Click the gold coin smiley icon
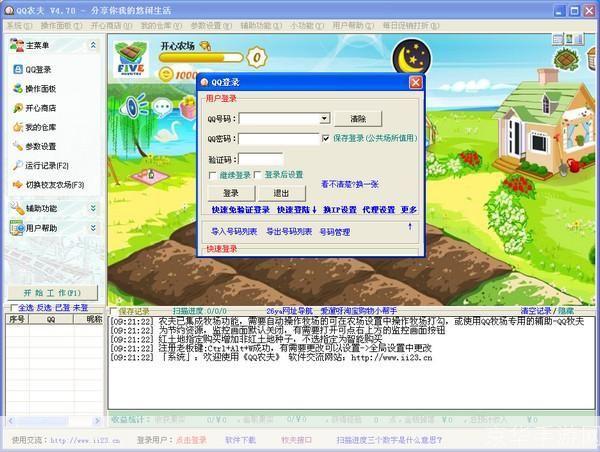This screenshot has width=600, height=452. (x=166, y=74)
